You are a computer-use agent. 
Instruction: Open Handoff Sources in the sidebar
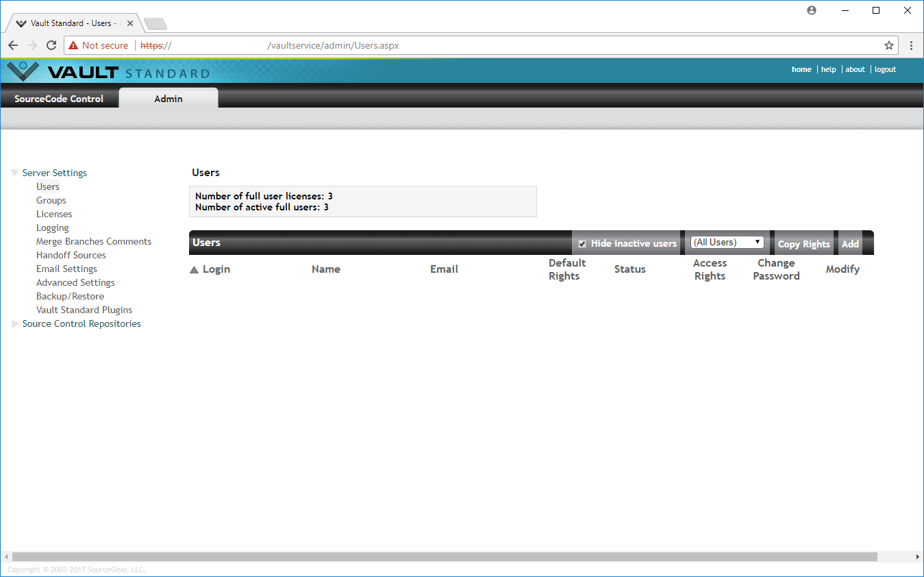(71, 255)
